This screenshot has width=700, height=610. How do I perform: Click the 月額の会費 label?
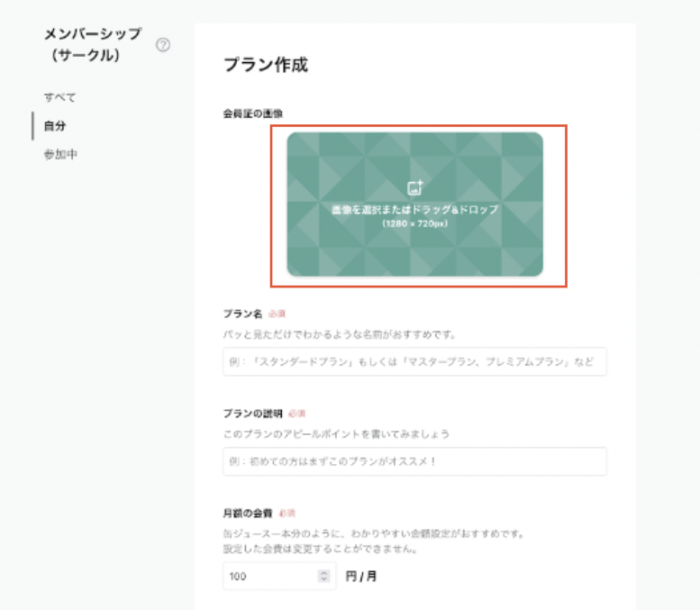[248, 513]
